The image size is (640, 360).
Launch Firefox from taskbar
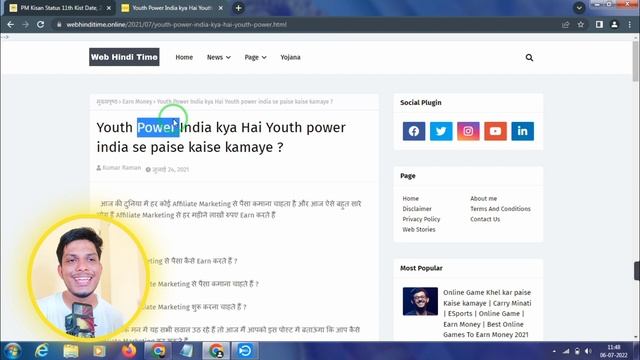tap(129, 351)
